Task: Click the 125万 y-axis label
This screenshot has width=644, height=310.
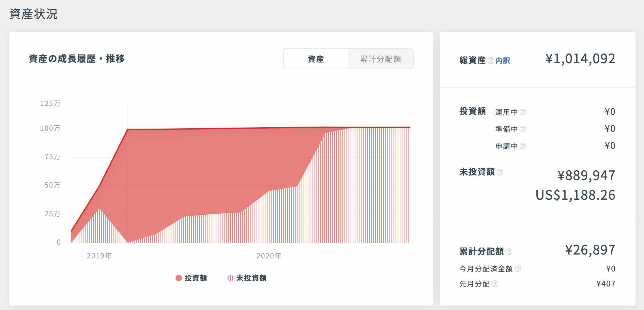Action: tap(50, 104)
